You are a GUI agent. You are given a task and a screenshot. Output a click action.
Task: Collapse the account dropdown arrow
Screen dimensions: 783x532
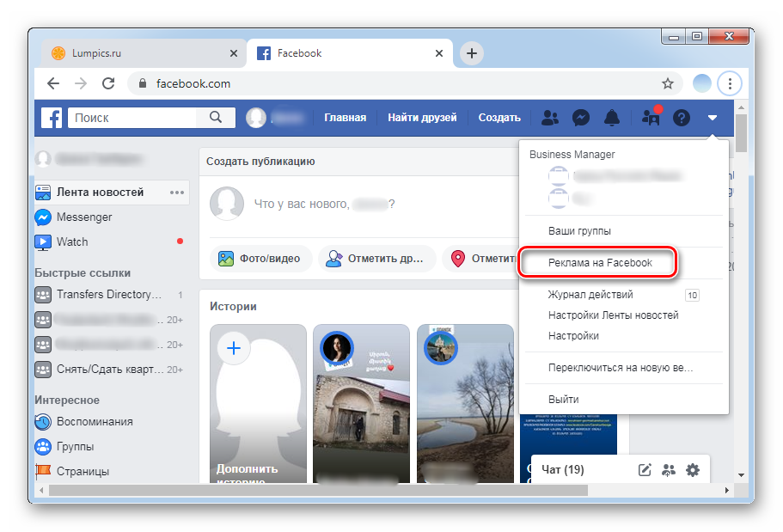[713, 118]
